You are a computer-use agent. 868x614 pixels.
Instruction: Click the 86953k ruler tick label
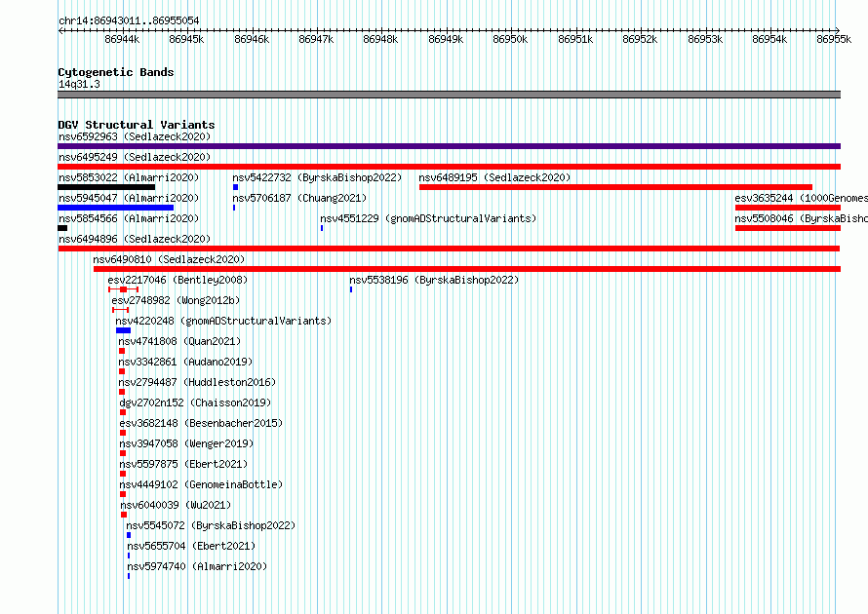point(705,39)
